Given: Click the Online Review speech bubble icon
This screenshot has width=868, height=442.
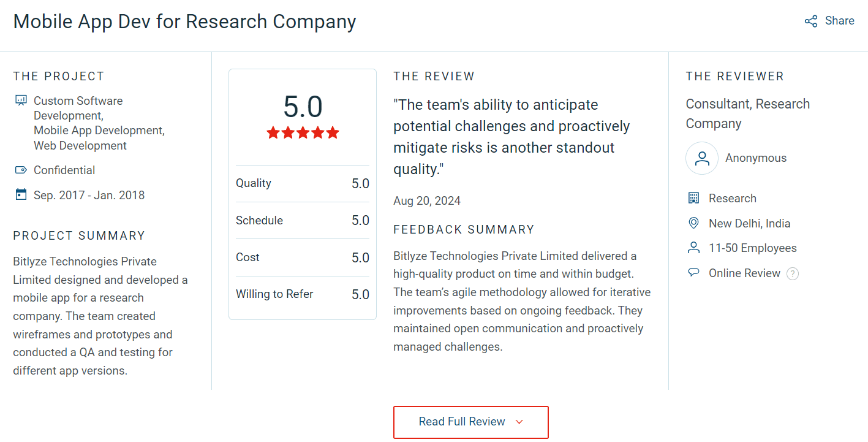Looking at the screenshot, I should [693, 273].
